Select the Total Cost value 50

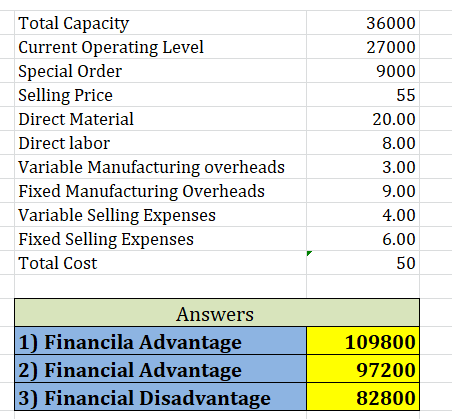point(363,263)
